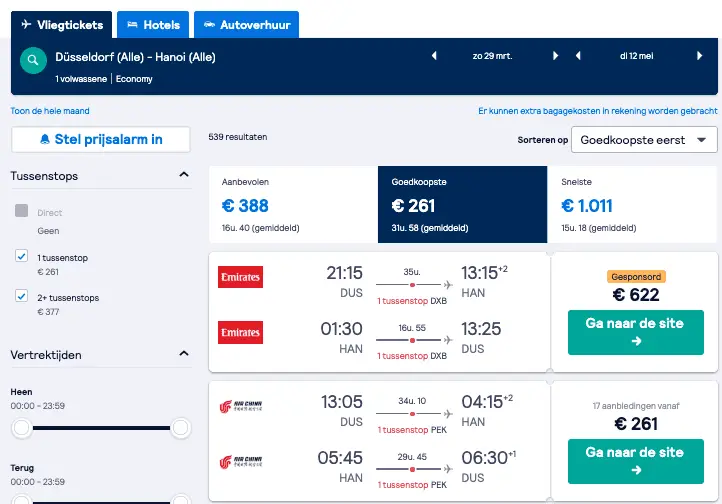Uncheck the 1 tussenstop checkbox
Screen dimensions: 722x504
(x=22, y=256)
